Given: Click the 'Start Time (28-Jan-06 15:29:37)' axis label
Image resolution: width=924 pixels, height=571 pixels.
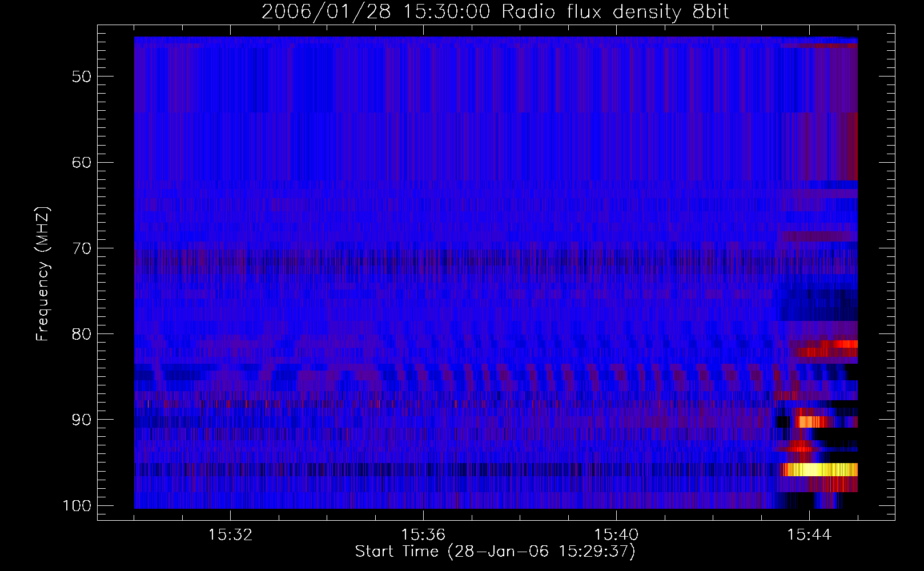Looking at the screenshot, I should pyautogui.click(x=495, y=552).
